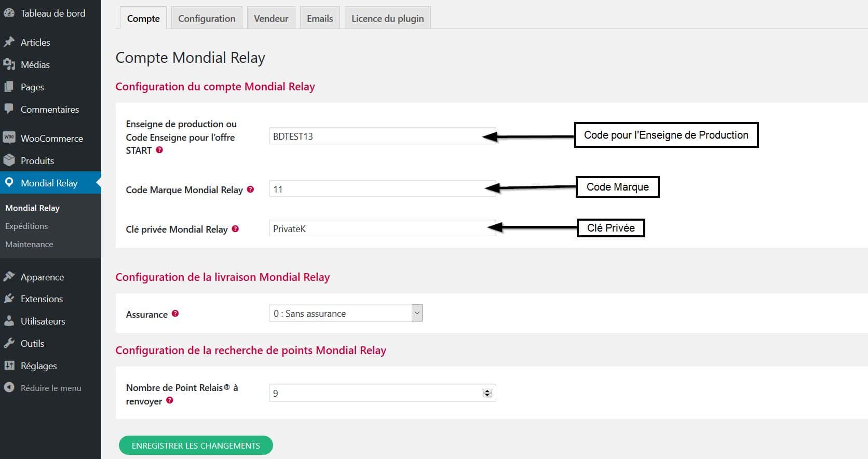Click the Mondial Relay location pin icon

pyautogui.click(x=9, y=182)
